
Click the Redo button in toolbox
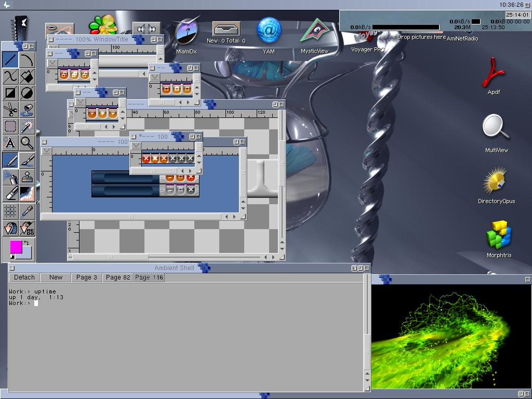27,228
